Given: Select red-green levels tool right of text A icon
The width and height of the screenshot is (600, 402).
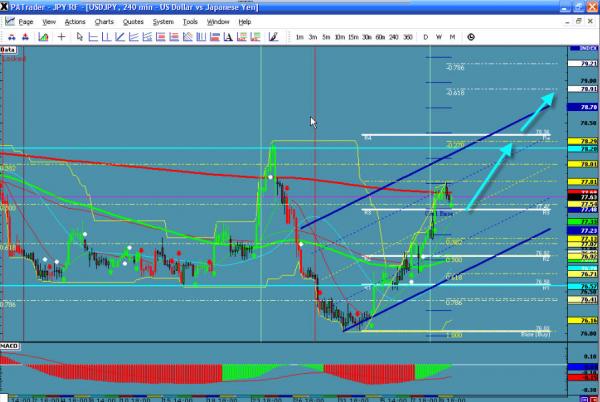Looking at the screenshot, I should [241, 37].
